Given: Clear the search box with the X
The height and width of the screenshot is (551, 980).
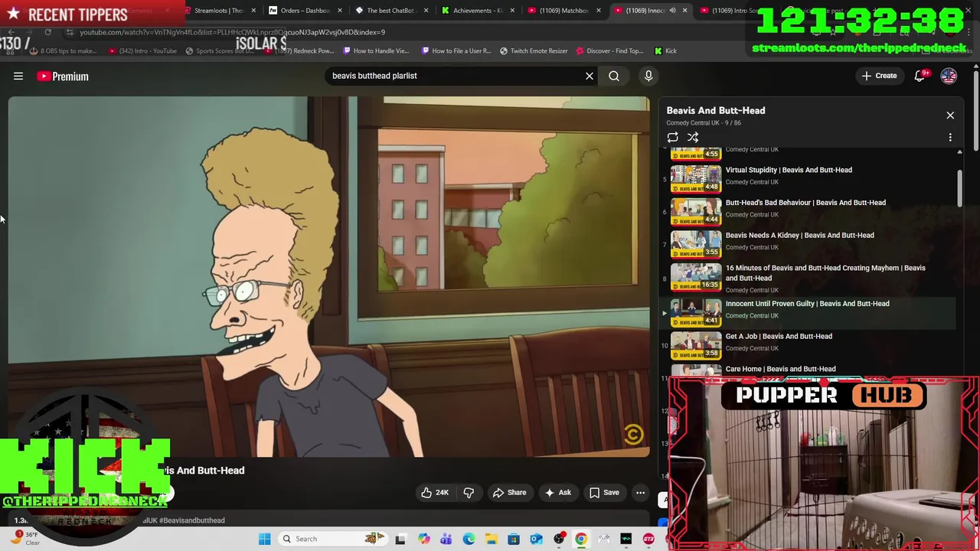Looking at the screenshot, I should (590, 76).
